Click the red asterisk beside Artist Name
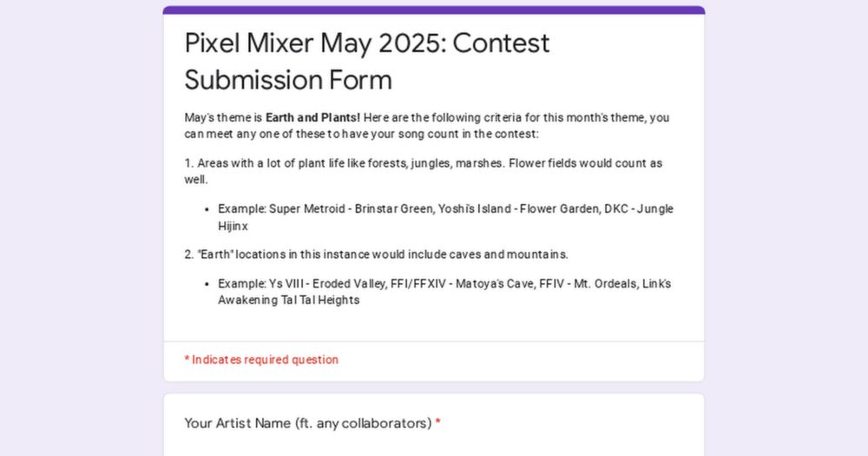Screen dimensions: 868x456 click(x=437, y=423)
